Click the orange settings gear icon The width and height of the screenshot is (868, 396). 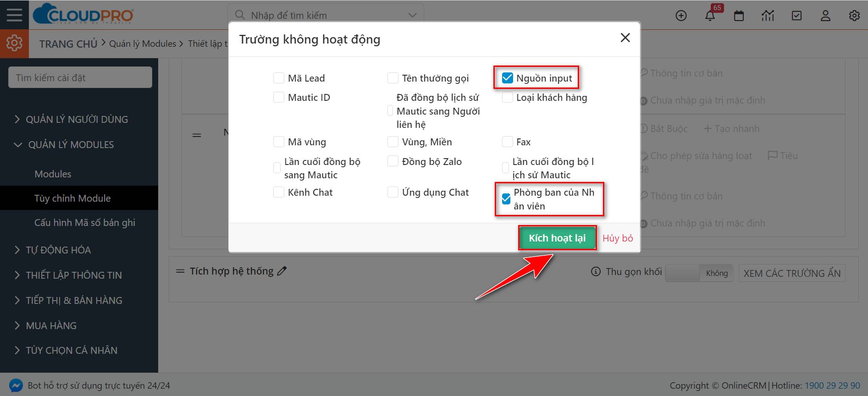pos(14,43)
